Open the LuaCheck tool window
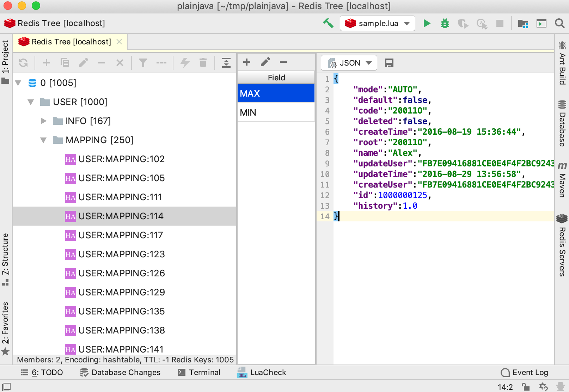Image resolution: width=569 pixels, height=392 pixels. tap(262, 372)
